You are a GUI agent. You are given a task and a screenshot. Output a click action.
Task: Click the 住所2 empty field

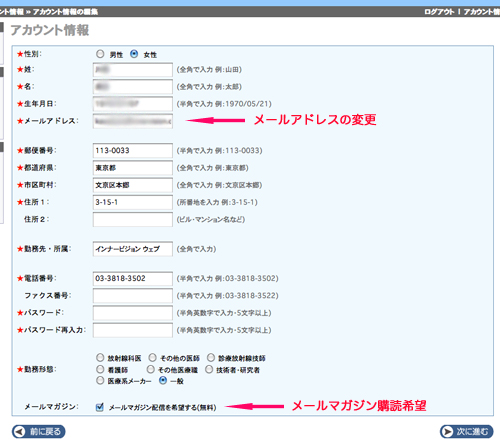click(x=133, y=219)
